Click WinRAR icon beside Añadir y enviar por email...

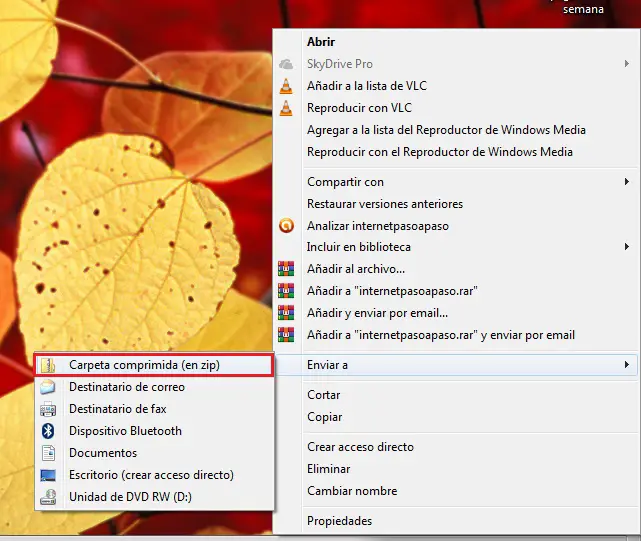tap(286, 313)
